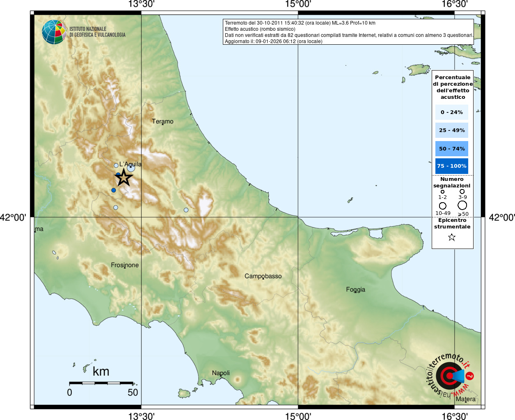515x420 pixels.
Task: Click the earthquake info text box
Action: (348, 32)
